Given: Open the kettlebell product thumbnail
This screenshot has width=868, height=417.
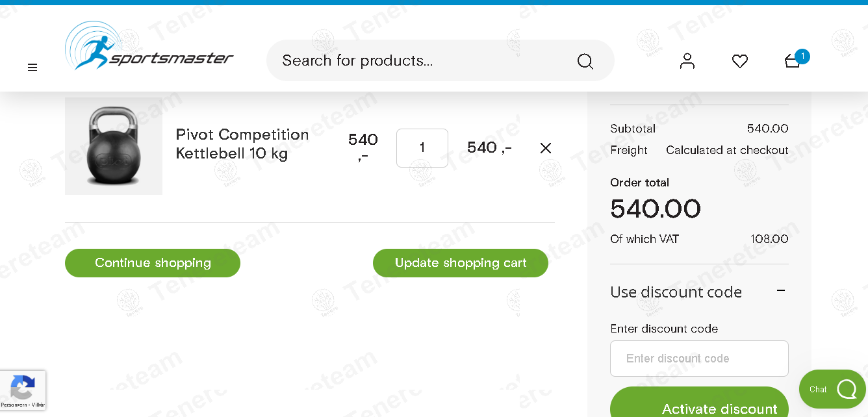Looking at the screenshot, I should [x=114, y=146].
